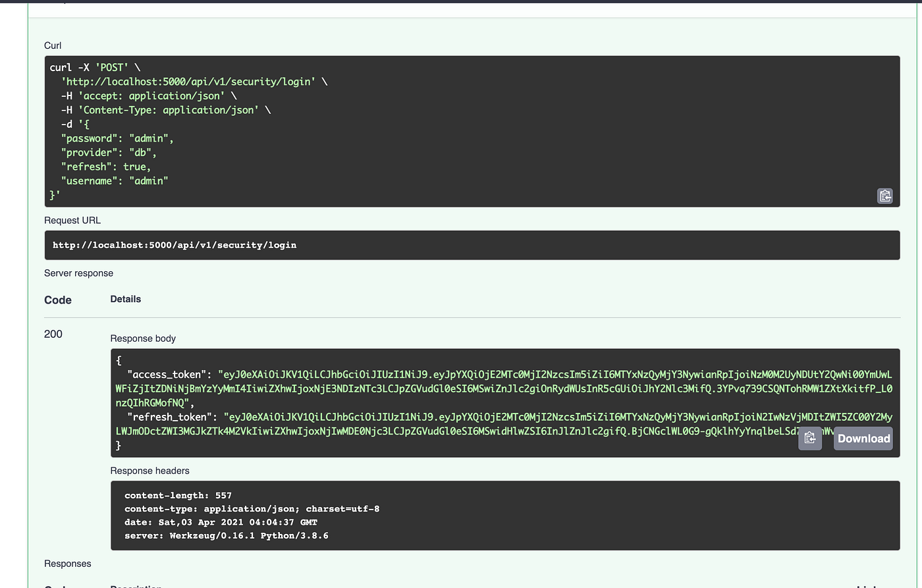Click the "username": "admin" line

[x=115, y=180]
